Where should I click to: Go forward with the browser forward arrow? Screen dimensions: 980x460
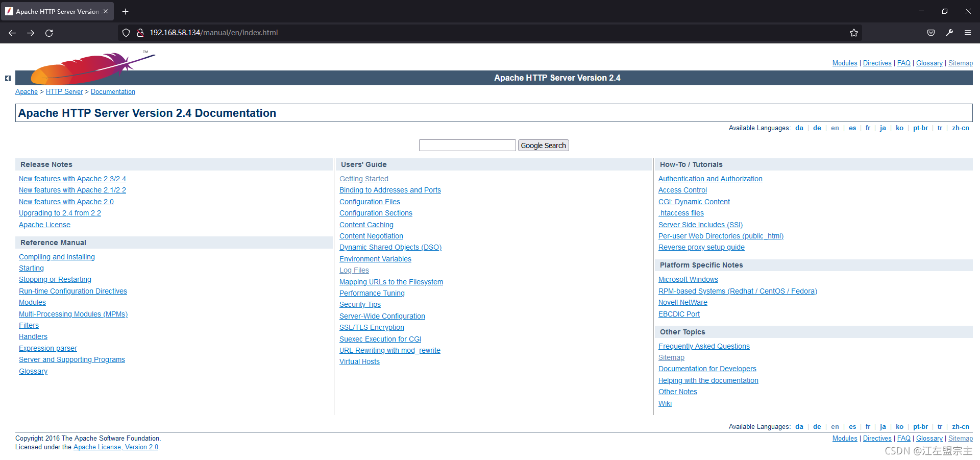[31, 33]
